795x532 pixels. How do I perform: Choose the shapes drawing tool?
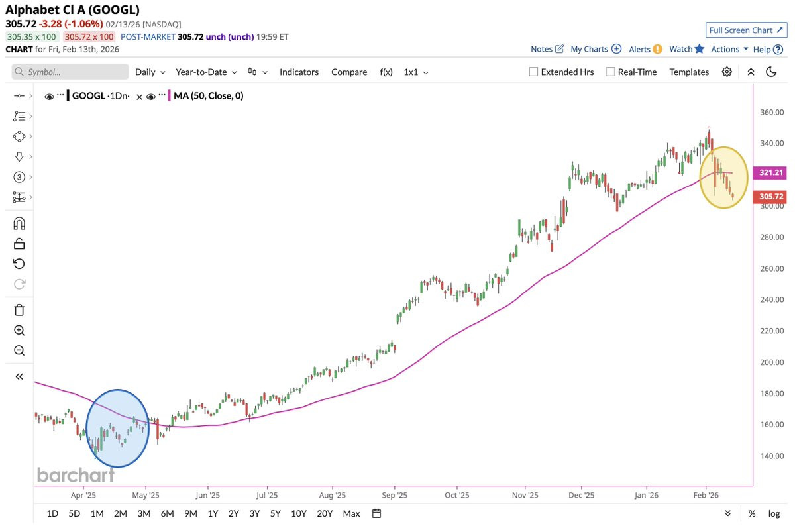click(19, 136)
